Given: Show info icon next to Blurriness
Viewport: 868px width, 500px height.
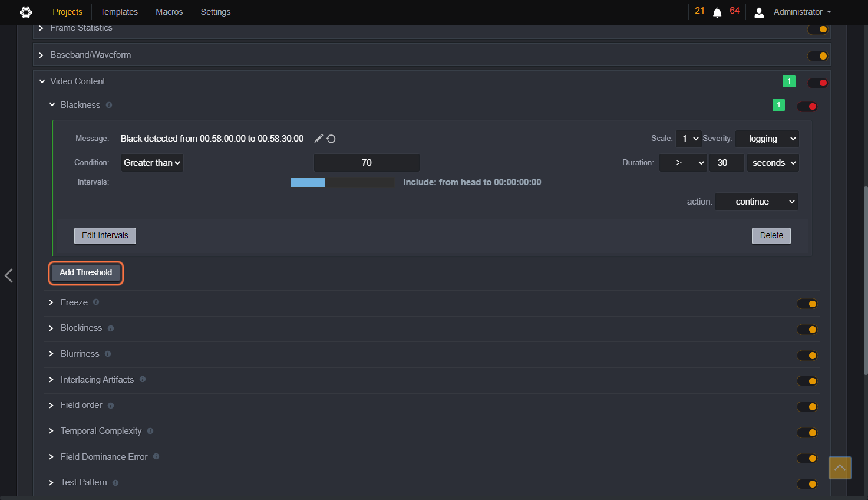Looking at the screenshot, I should [x=108, y=354].
